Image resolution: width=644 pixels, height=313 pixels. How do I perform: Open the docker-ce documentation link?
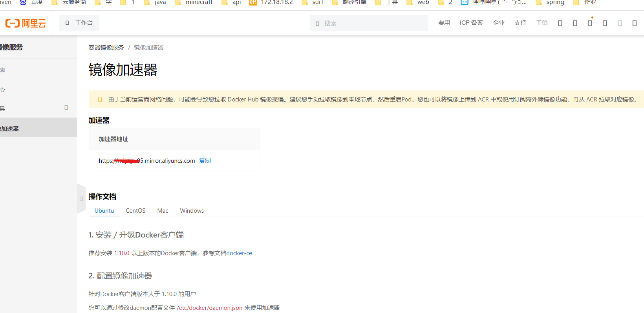239,253
